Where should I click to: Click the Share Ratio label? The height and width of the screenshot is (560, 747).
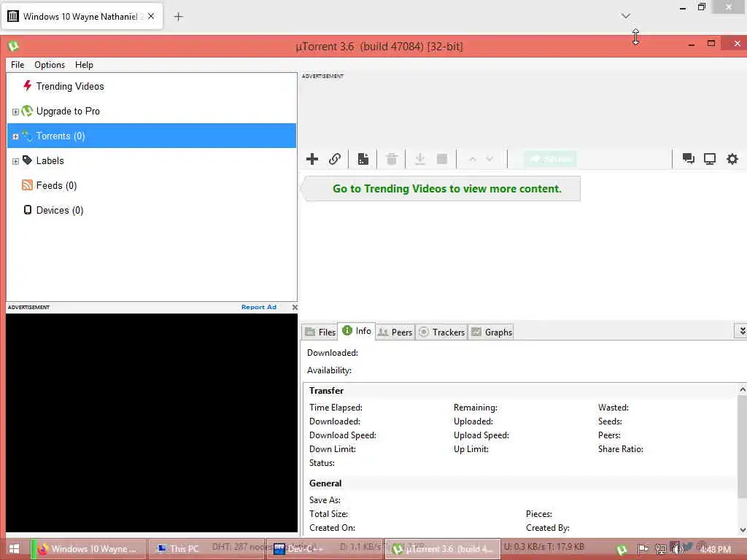click(621, 449)
